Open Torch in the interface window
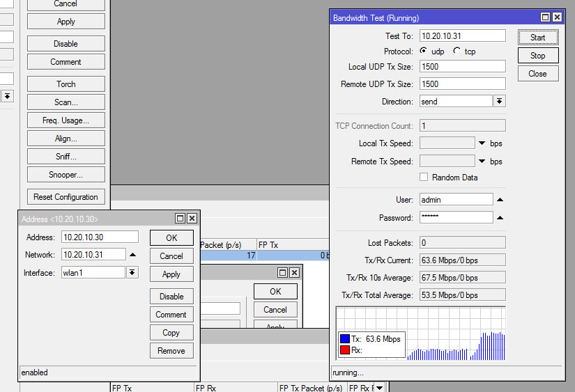Viewport: 575px width, 392px height. (x=66, y=84)
